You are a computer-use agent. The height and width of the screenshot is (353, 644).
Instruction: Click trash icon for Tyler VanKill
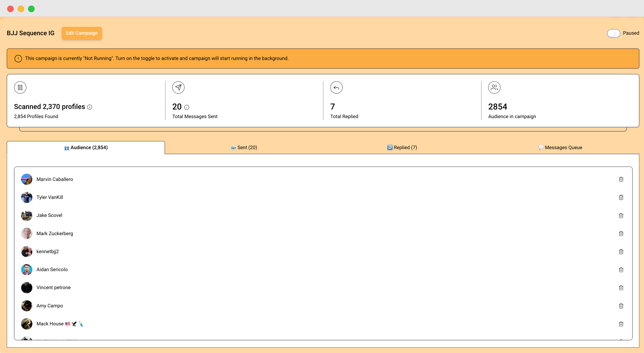(621, 197)
